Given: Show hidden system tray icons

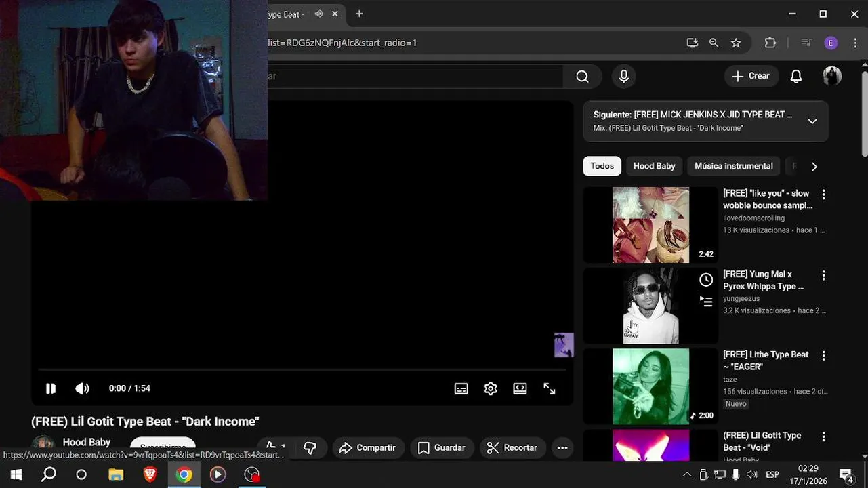Looking at the screenshot, I should [x=686, y=474].
